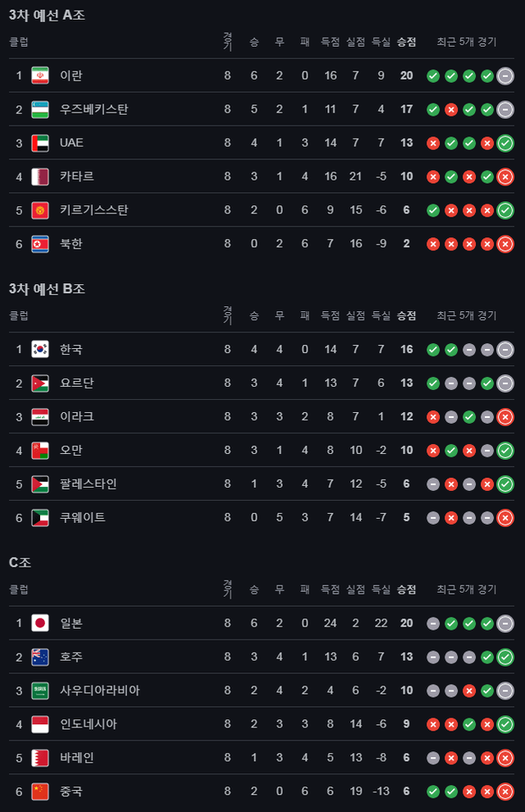Click the 3차 예선 B조 group heading
The height and width of the screenshot is (812, 525).
click(47, 289)
